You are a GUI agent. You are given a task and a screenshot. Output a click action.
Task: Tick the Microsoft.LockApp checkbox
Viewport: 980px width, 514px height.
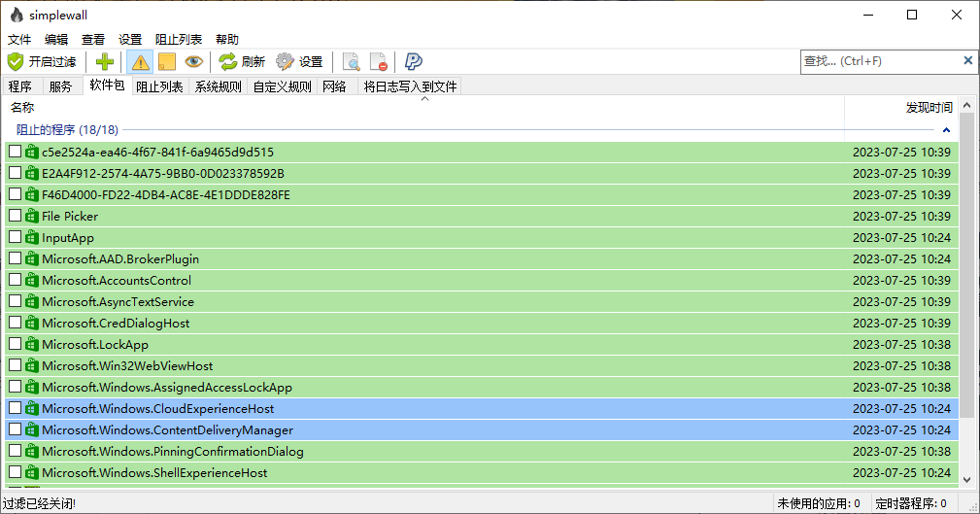pos(15,345)
